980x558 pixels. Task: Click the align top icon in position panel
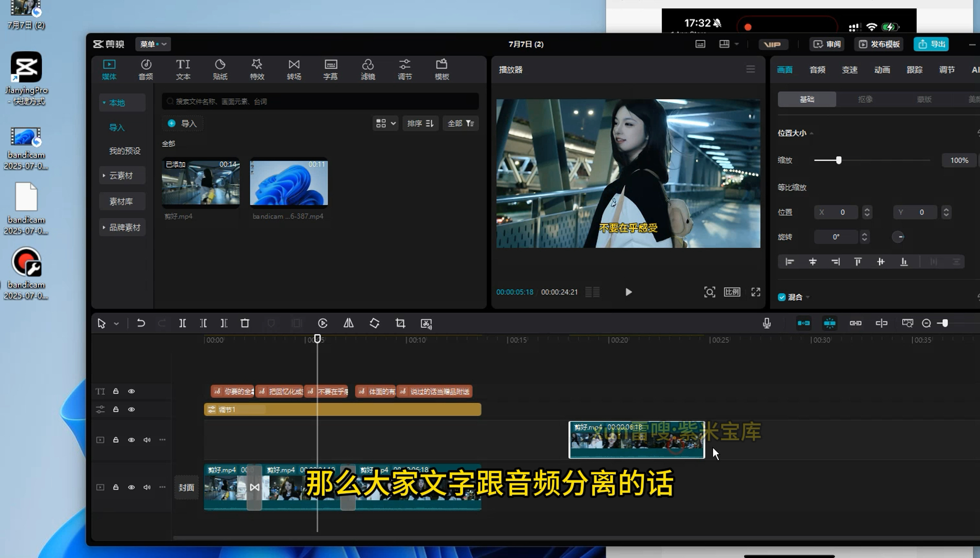pos(858,262)
